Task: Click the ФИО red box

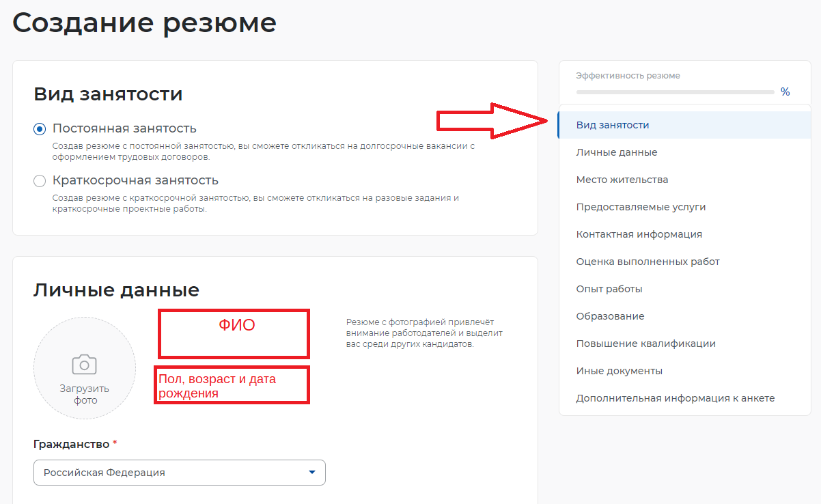Action: tap(234, 333)
